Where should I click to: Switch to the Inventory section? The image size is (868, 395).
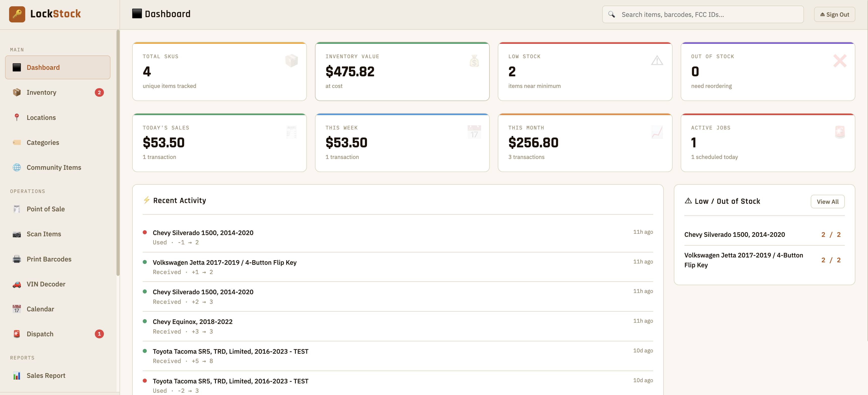pyautogui.click(x=41, y=92)
